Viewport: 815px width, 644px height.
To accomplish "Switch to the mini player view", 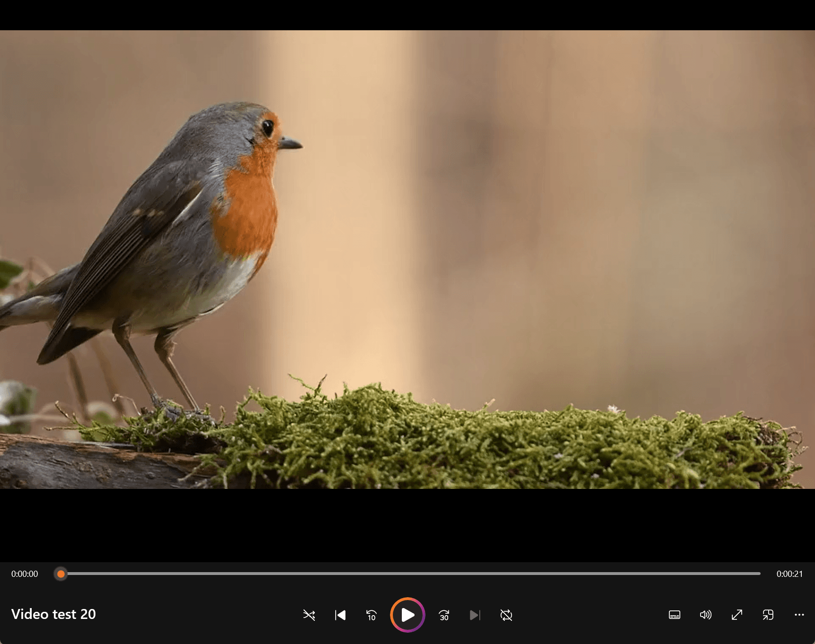I will (x=768, y=615).
